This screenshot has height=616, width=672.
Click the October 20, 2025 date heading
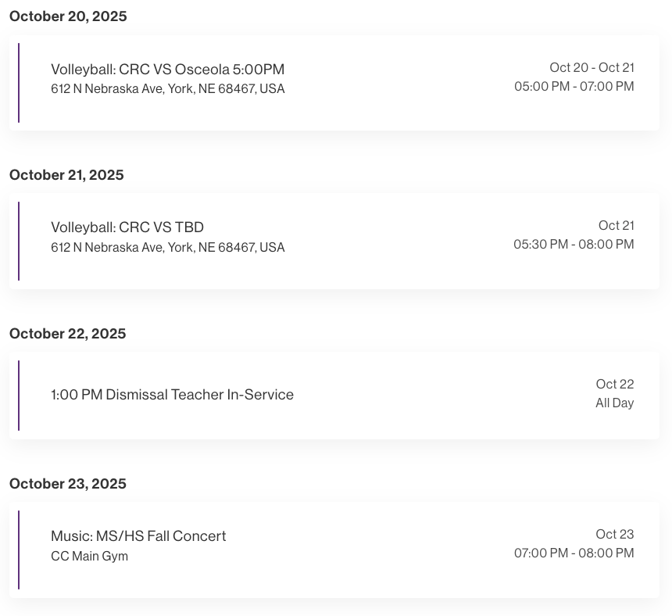click(x=68, y=16)
